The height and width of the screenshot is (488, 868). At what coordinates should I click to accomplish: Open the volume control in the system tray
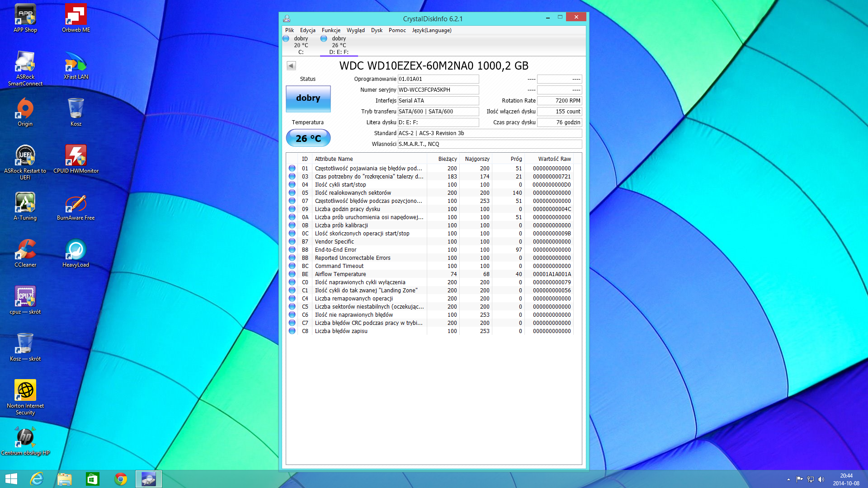821,479
